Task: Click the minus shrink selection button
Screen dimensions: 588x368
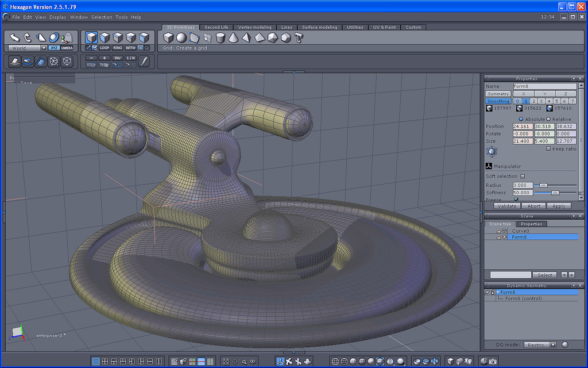Action: (91, 58)
